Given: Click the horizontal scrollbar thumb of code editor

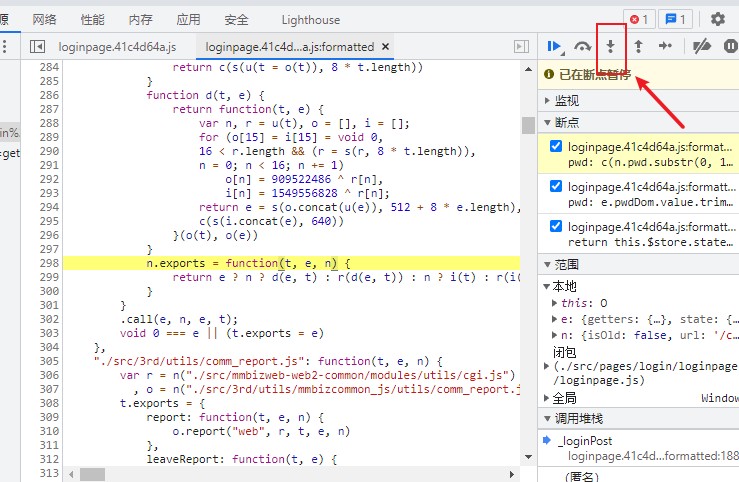Looking at the screenshot, I should coord(92,474).
